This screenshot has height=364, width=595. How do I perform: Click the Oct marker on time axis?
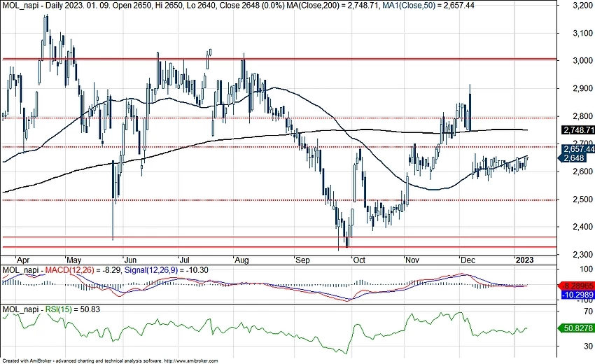click(359, 258)
